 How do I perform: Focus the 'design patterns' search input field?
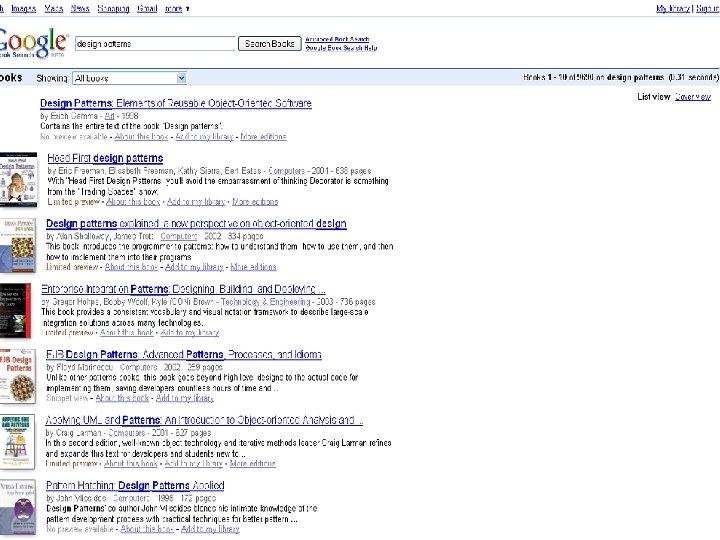[155, 44]
